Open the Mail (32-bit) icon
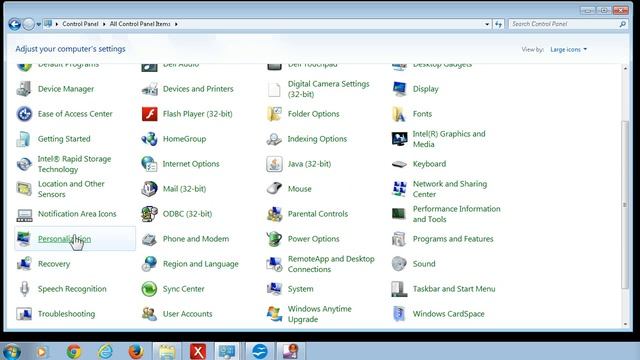The height and width of the screenshot is (360, 640). click(149, 189)
